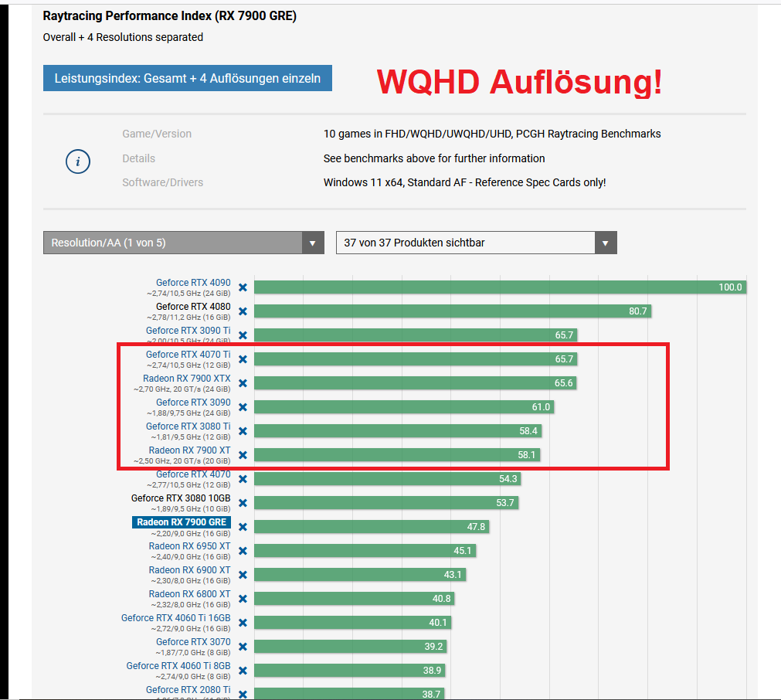
Task: Click the 54.3 bar for RTX 4070
Action: coord(388,479)
